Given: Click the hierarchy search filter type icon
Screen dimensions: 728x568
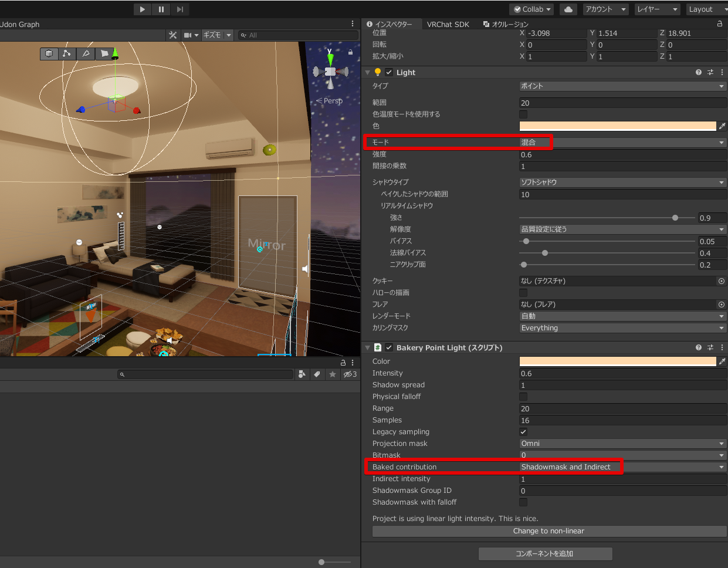Looking at the screenshot, I should pyautogui.click(x=302, y=374).
